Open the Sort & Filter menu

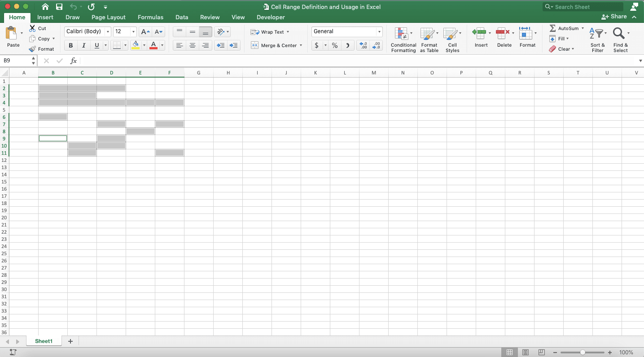pos(597,40)
